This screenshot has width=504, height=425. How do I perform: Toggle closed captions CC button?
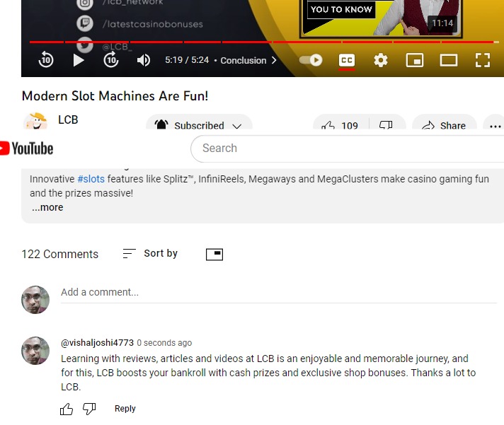click(347, 60)
